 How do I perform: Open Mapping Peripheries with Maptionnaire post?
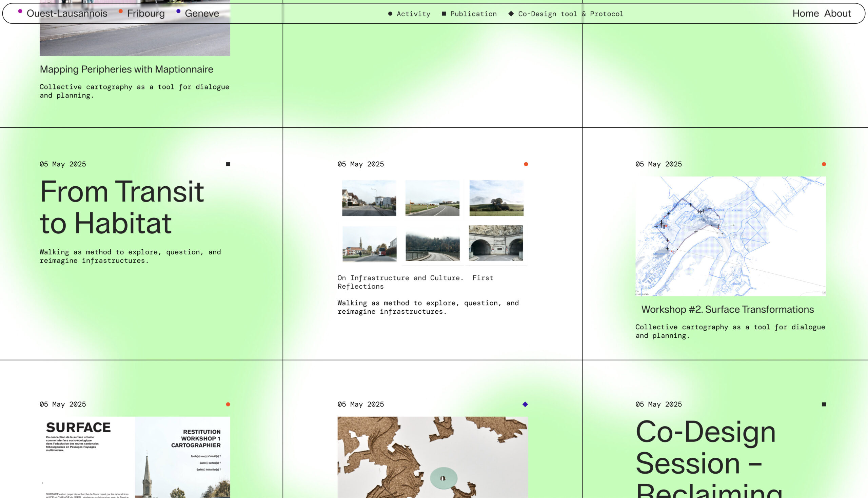(x=126, y=69)
